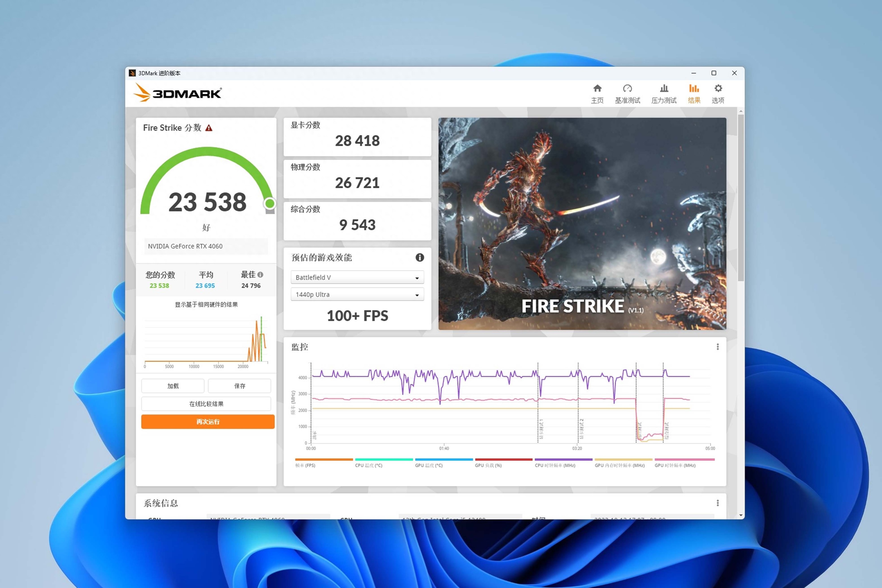Open the Benchmarks (基准测试) gauge icon

627,89
